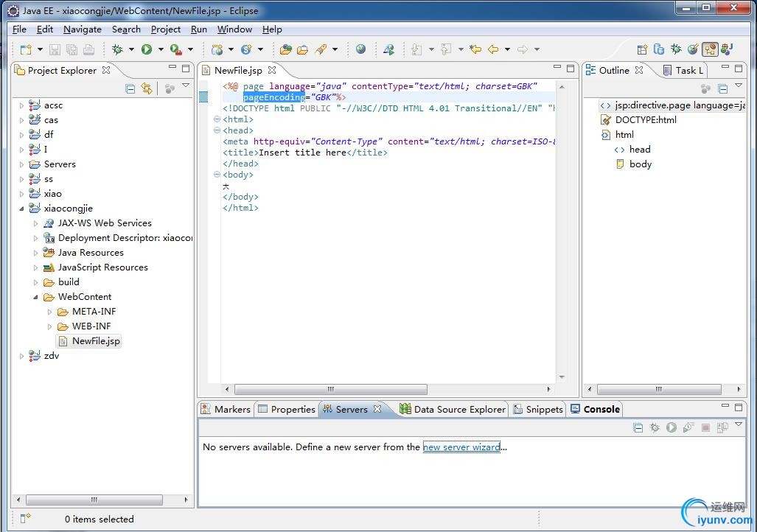Toggle the Java EE perspective button
This screenshot has height=532, width=757.
point(710,49)
